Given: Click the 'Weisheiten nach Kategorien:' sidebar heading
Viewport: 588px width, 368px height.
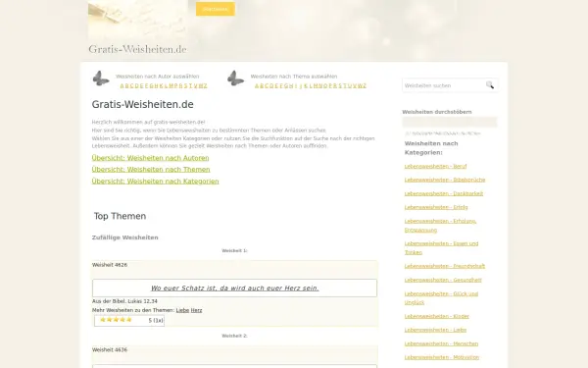Looking at the screenshot, I should 431,148.
